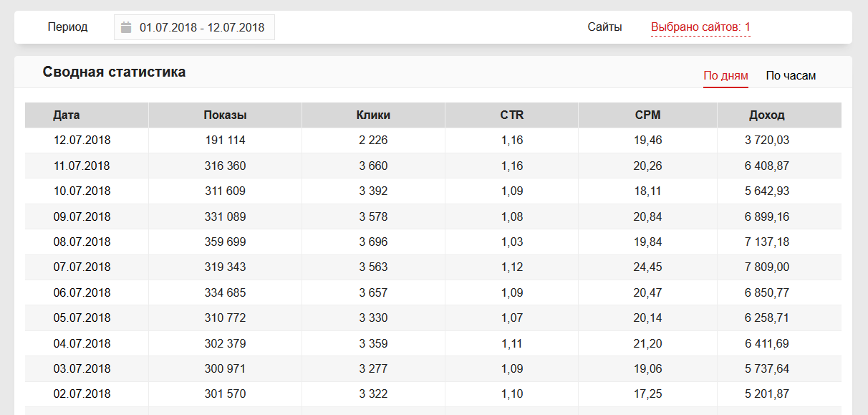Viewport: 868px width, 415px height.
Task: Sort by the 'Клики' column header
Action: tap(373, 115)
